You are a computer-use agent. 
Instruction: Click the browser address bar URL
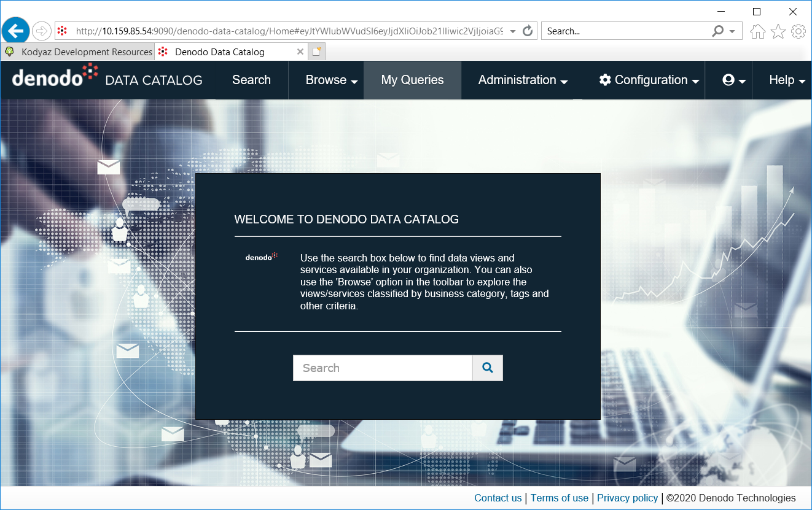(289, 31)
